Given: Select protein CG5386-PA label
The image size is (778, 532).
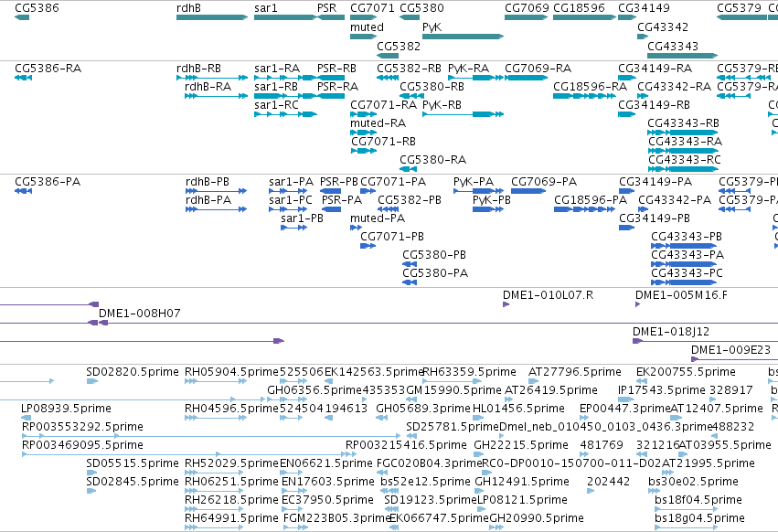Looking at the screenshot, I should click(48, 182).
